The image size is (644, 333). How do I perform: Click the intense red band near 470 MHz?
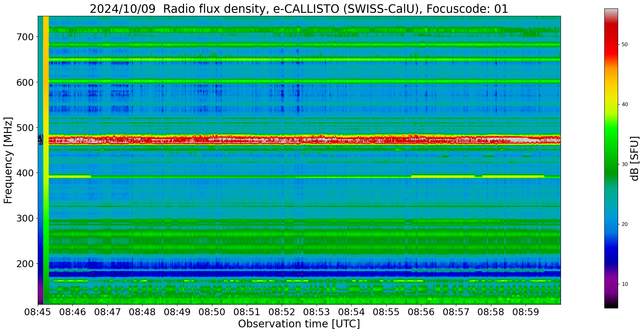[x=305, y=140]
